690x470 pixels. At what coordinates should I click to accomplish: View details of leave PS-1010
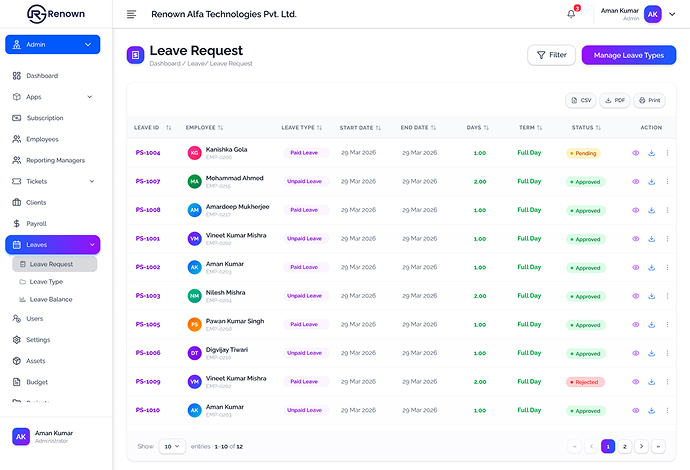635,410
